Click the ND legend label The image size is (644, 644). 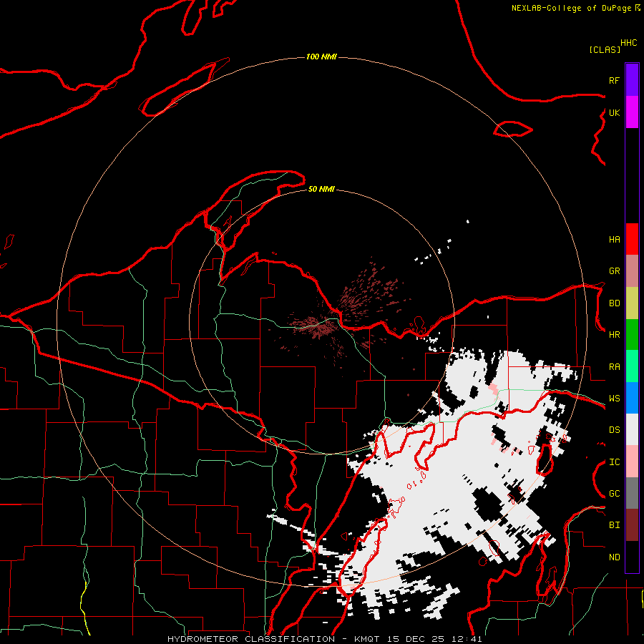click(x=614, y=557)
